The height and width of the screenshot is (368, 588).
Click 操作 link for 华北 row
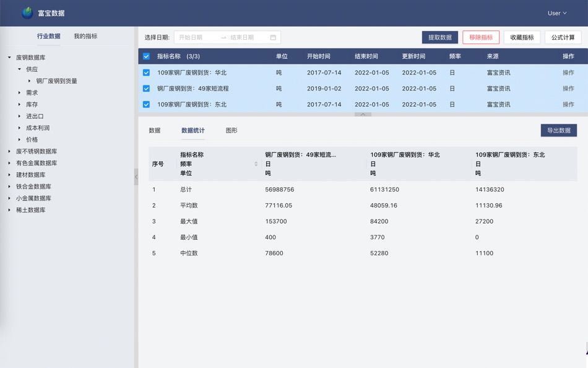click(568, 72)
